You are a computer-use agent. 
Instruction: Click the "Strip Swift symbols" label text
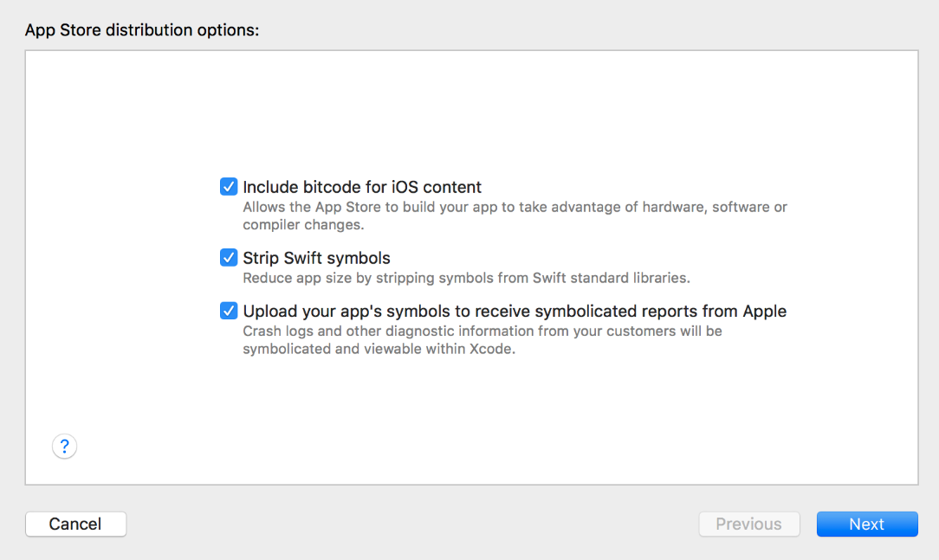[316, 258]
